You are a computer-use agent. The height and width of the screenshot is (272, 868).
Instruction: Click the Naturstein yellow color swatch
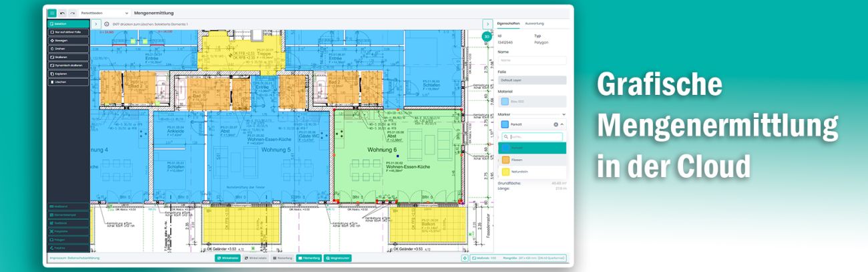[x=505, y=172]
